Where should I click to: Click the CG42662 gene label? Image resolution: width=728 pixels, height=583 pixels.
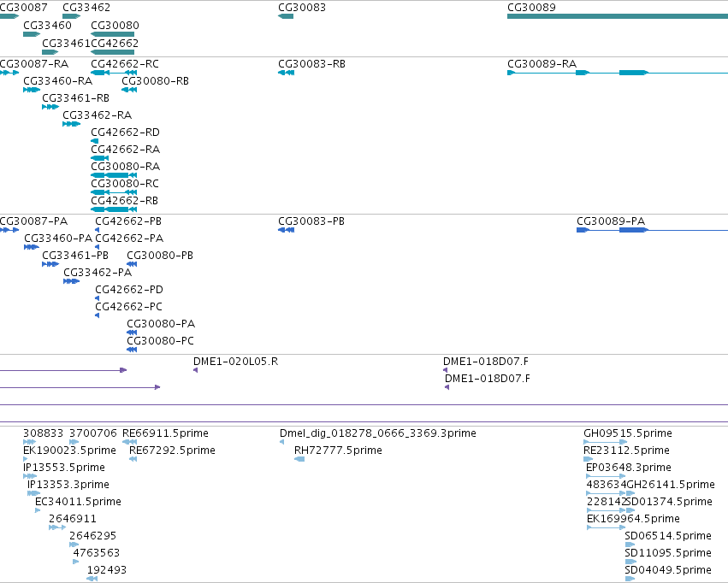pyautogui.click(x=115, y=43)
